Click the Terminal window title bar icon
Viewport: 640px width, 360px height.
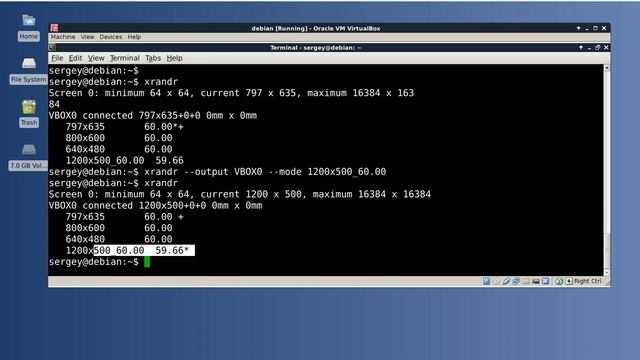(x=52, y=47)
